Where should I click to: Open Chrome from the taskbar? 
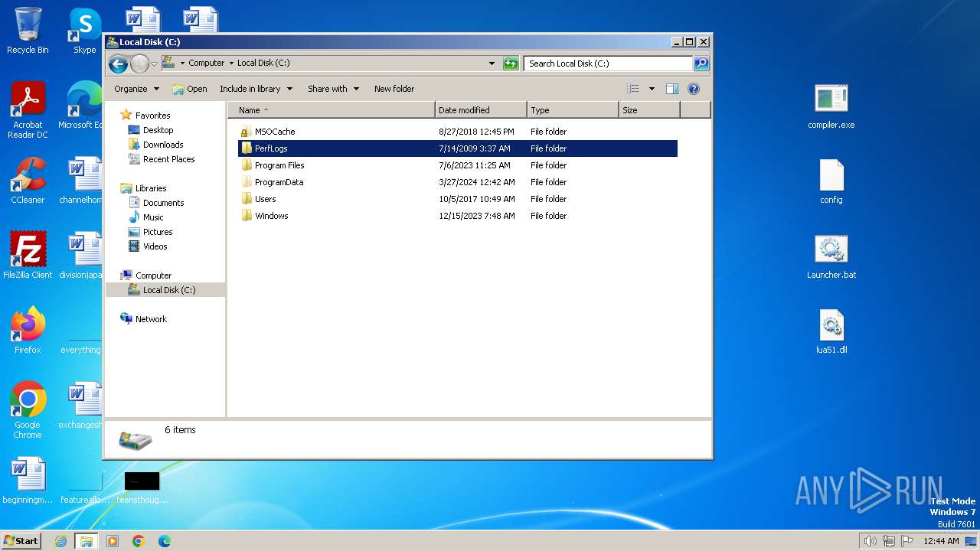tap(139, 541)
